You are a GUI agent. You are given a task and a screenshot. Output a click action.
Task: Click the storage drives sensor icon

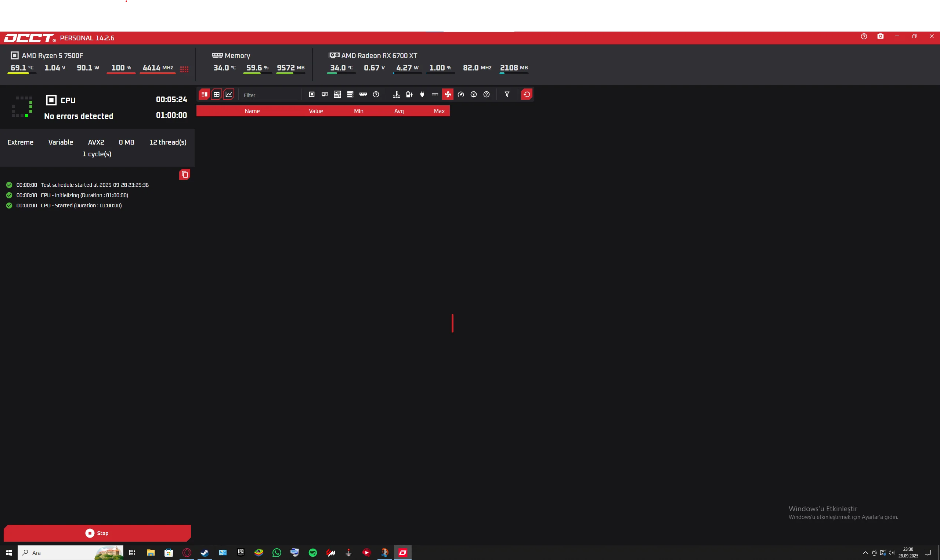(350, 94)
